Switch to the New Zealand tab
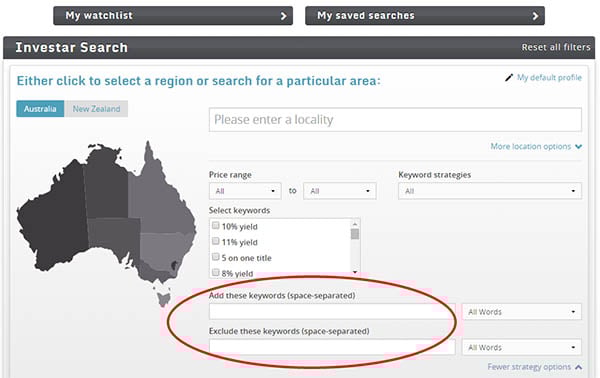This screenshot has height=378, width=600. tap(96, 109)
